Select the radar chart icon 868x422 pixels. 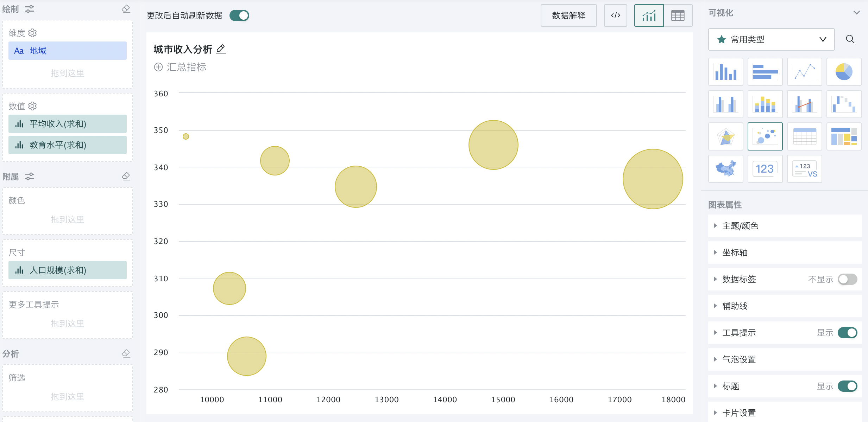click(725, 136)
